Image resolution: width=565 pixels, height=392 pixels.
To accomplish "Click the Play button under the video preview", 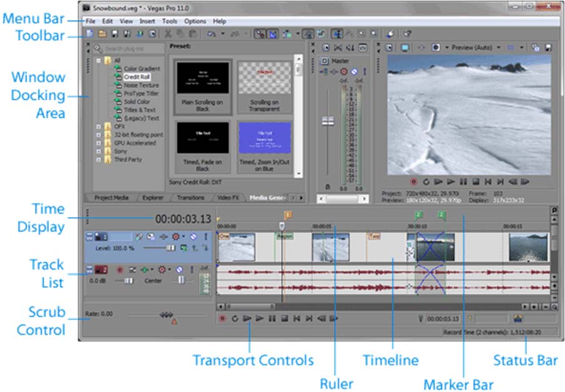I will tap(450, 182).
